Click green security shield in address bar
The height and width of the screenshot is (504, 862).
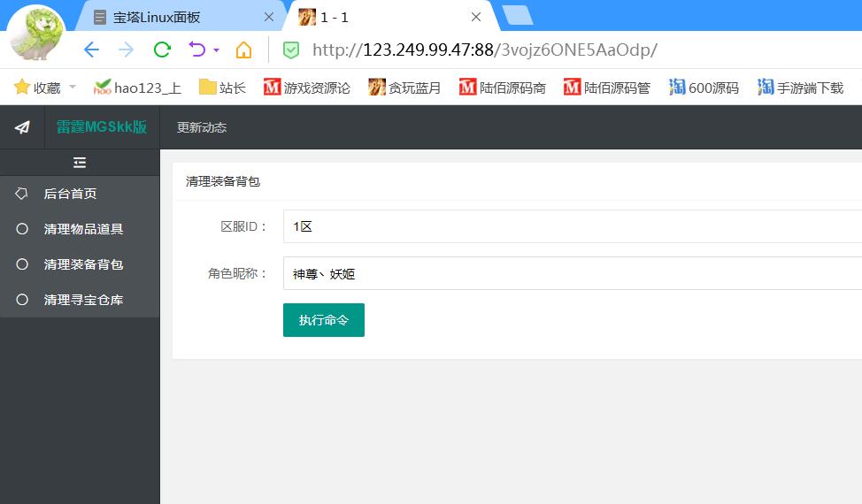tap(291, 50)
